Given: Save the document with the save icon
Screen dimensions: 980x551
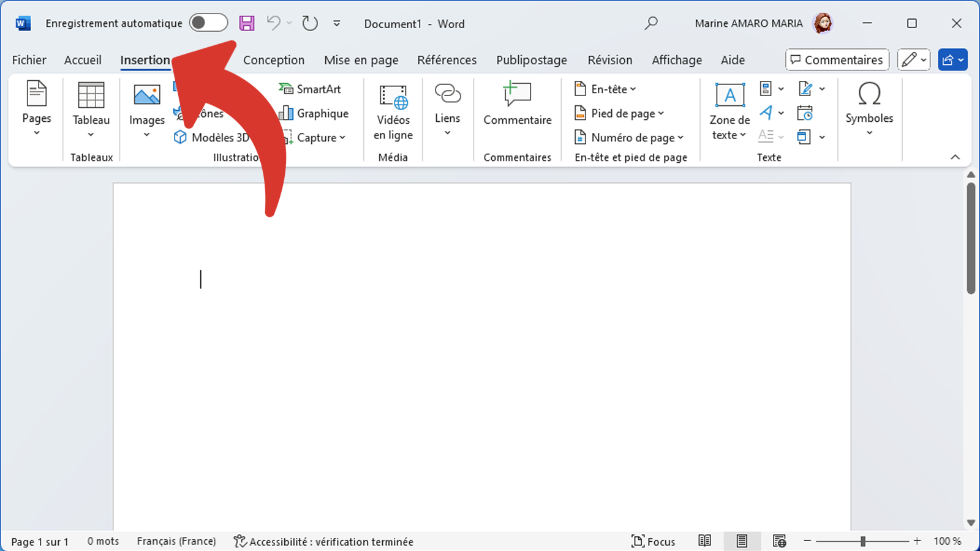Looking at the screenshot, I should pyautogui.click(x=247, y=22).
